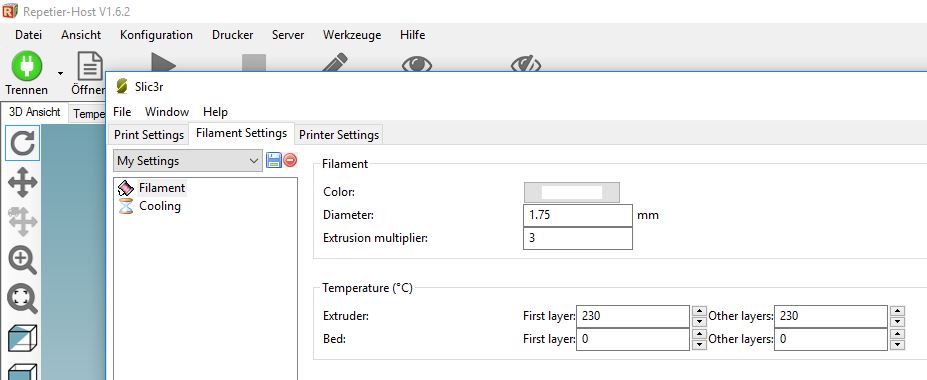Screen dimensions: 927x380
Task: Open the Slic3r Help menu
Action: (x=215, y=112)
